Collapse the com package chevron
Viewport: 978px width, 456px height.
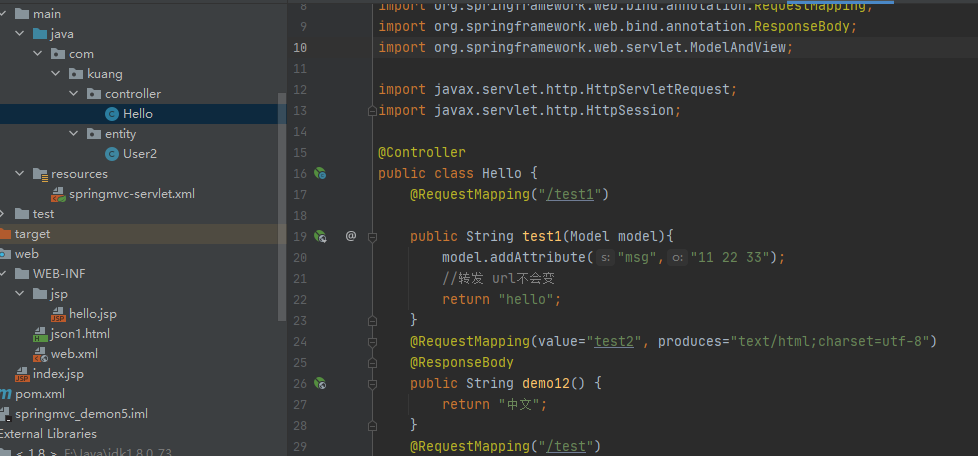[38, 54]
